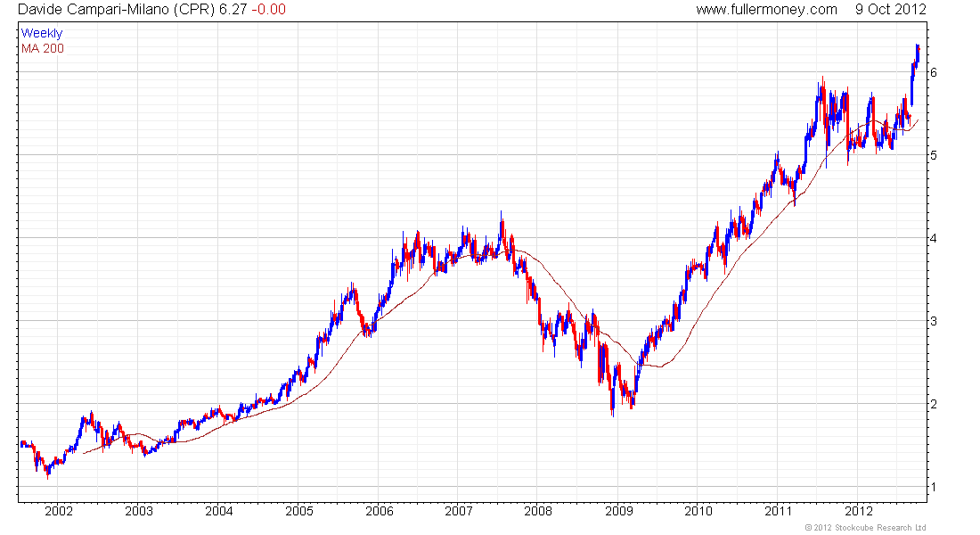Click the price level 4 on y-axis

coord(934,238)
